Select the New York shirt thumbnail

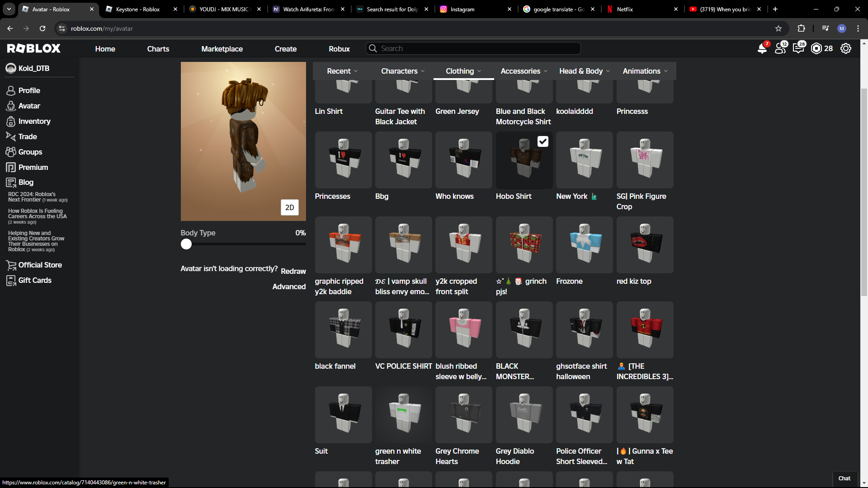[x=585, y=160]
